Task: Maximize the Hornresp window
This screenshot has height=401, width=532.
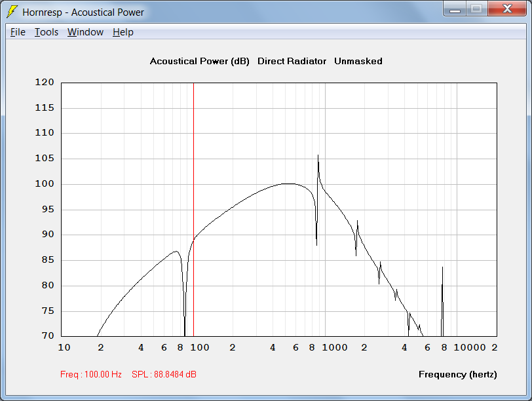Action: click(476, 9)
